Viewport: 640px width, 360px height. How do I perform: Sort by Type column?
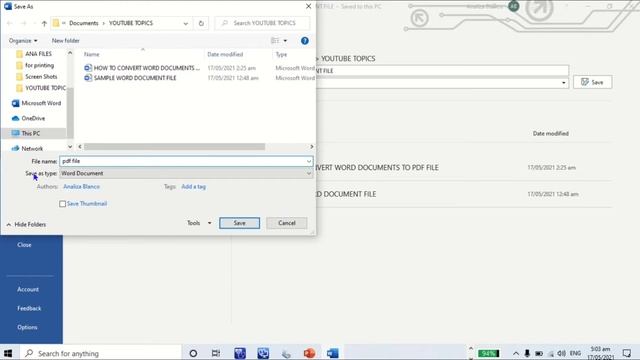point(281,54)
